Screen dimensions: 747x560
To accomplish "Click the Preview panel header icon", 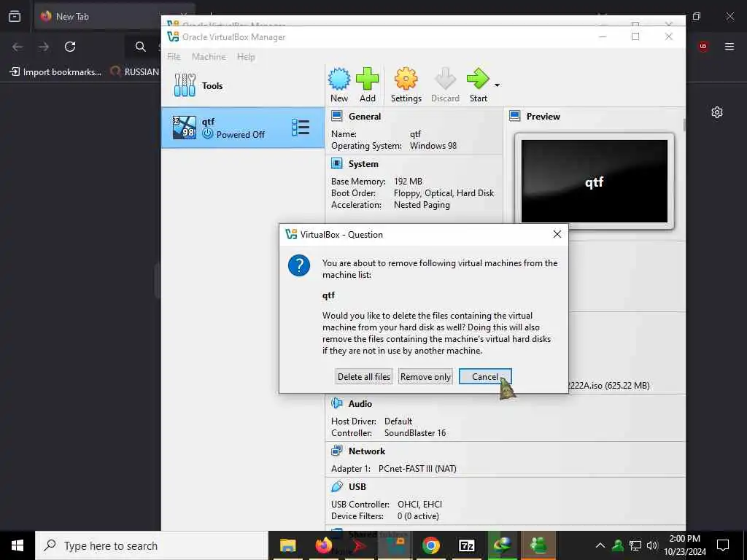I will click(x=514, y=116).
